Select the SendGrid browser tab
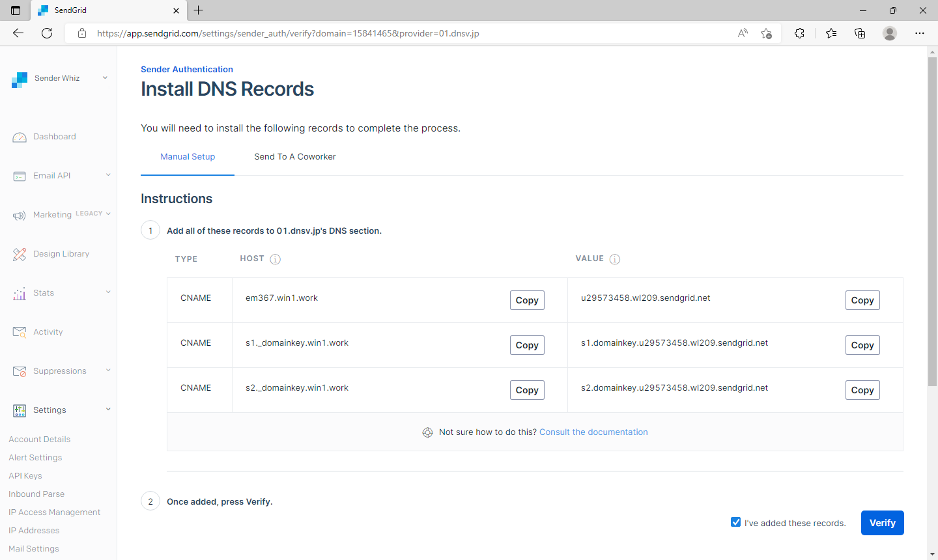The height and width of the screenshot is (560, 938). (108, 10)
